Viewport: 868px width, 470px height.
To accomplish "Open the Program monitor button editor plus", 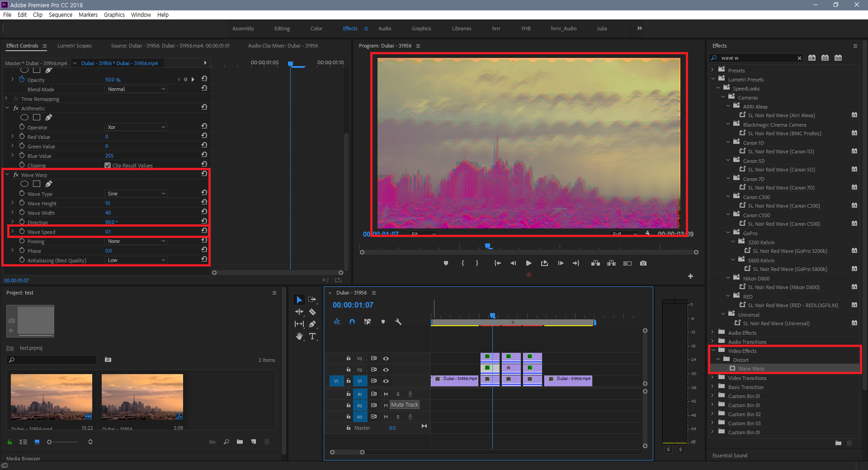I will (x=690, y=276).
